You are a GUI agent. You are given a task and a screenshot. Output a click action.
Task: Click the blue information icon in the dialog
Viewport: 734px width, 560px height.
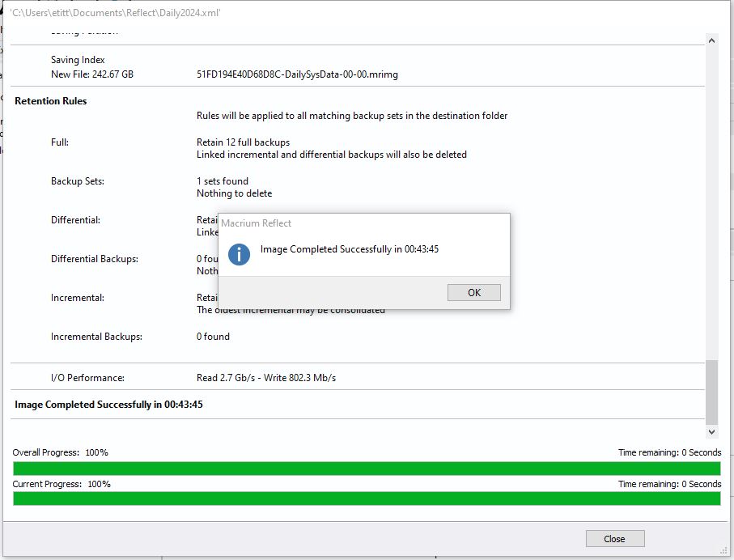pyautogui.click(x=239, y=254)
